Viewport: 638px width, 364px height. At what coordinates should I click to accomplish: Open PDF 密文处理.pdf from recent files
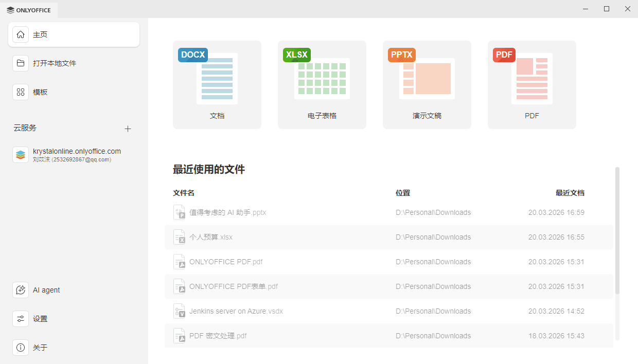point(218,336)
